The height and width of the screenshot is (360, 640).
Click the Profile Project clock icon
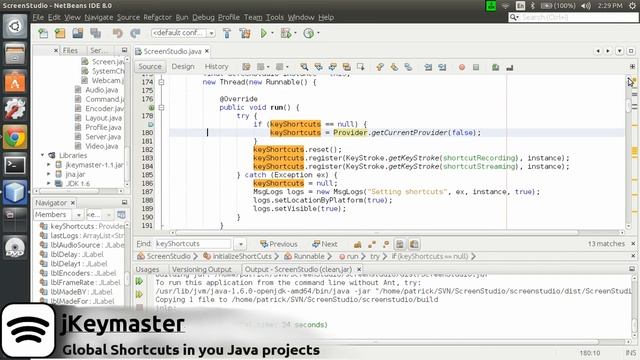[x=309, y=33]
